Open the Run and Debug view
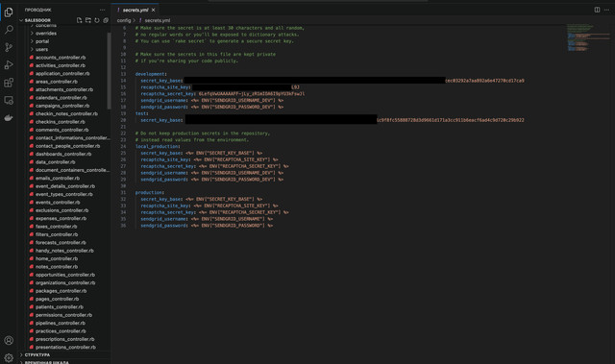Screen dimensions: 615x364 click(9, 65)
